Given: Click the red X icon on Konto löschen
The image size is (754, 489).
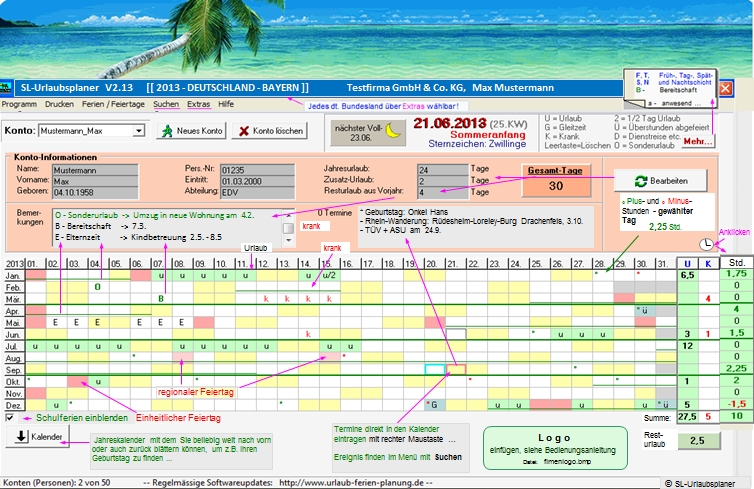Looking at the screenshot, I should tap(244, 131).
